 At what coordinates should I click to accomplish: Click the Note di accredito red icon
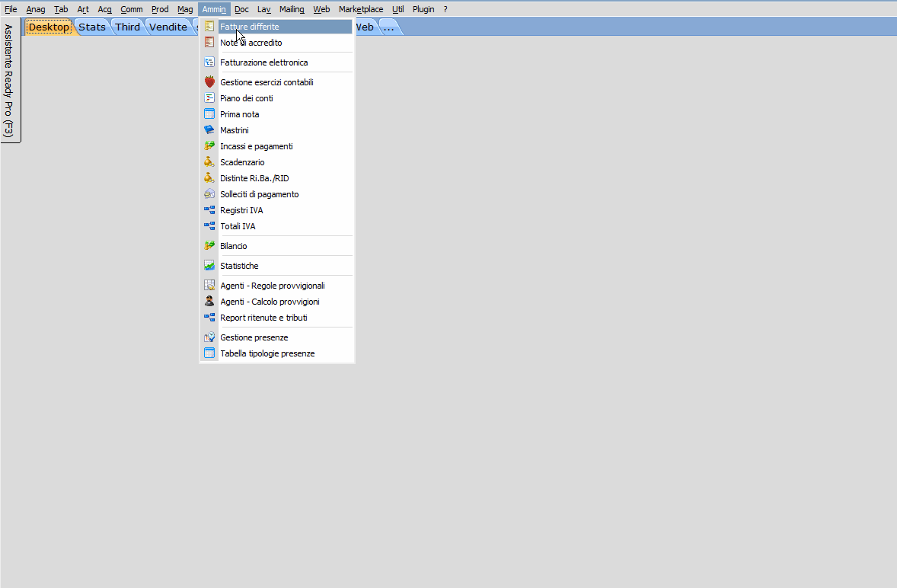[x=209, y=43]
